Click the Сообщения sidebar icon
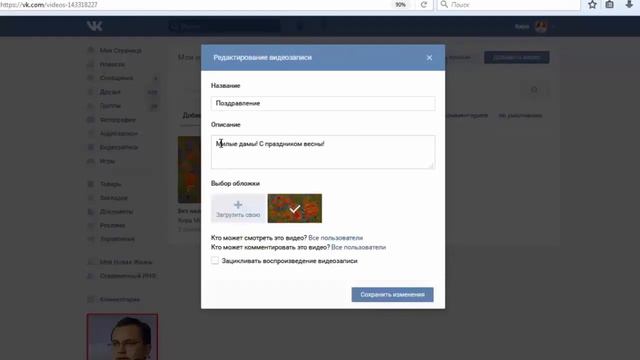Viewport: 640px width, 360px height. click(x=91, y=78)
